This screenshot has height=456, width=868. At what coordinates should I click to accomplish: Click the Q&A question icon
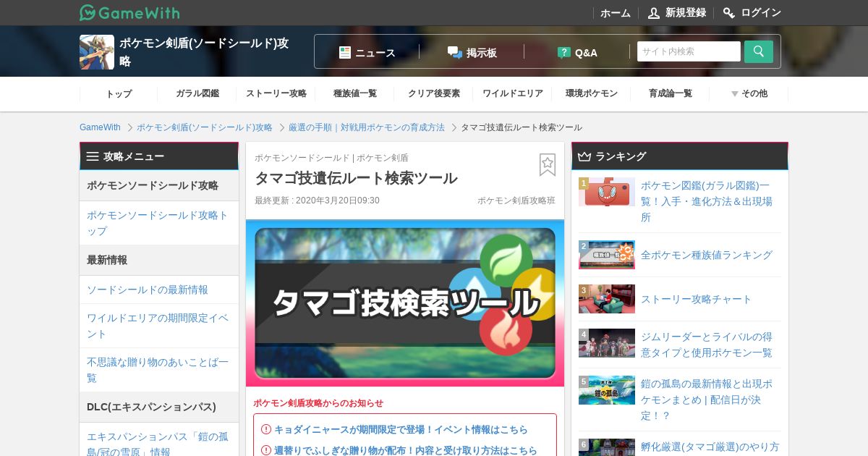coord(564,52)
